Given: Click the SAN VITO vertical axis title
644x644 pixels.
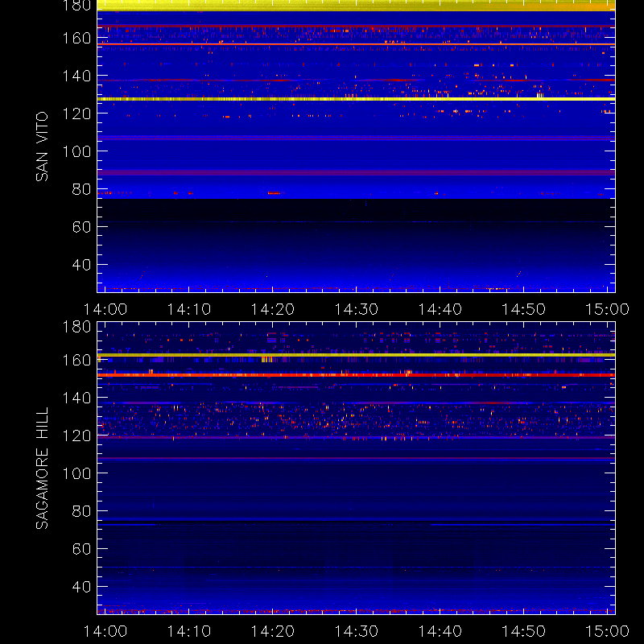Looking at the screenshot, I should pos(42,147).
